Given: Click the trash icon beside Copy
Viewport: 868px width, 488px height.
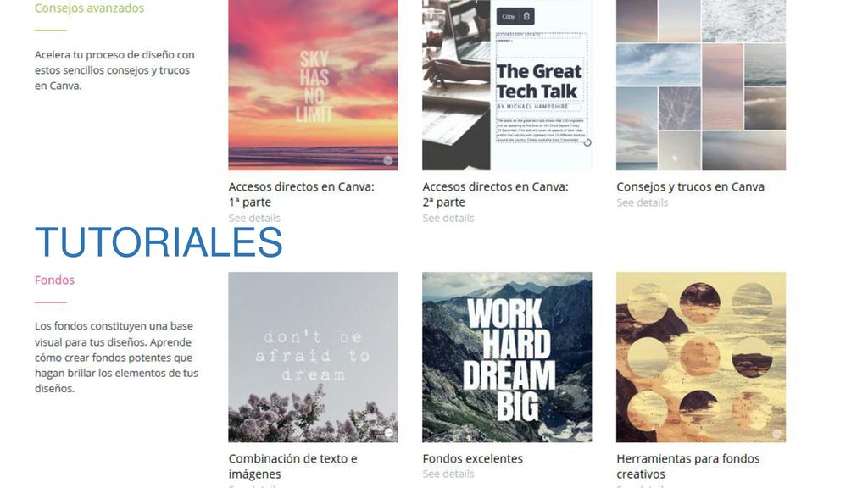Looking at the screenshot, I should coord(526,17).
